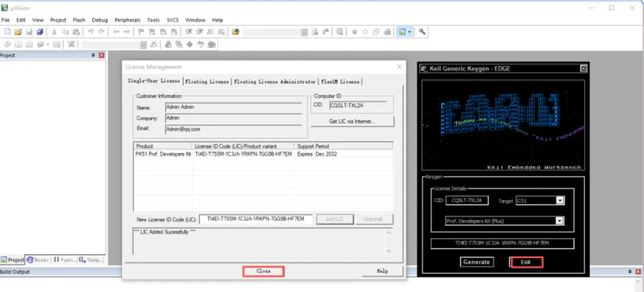Save the current file via toolbar
The height and width of the screenshot is (292, 644).
tap(29, 32)
